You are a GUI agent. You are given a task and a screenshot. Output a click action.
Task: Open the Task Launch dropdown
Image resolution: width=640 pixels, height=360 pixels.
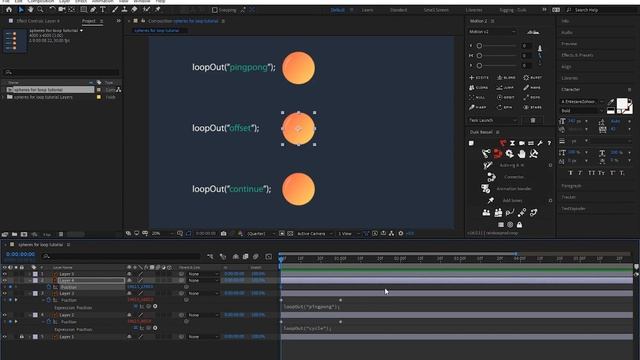click(x=493, y=120)
